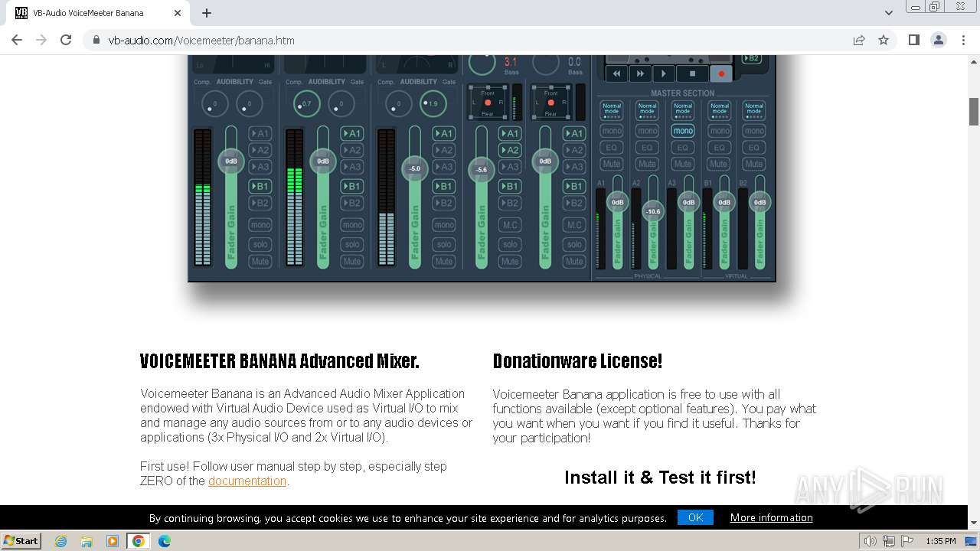Mute master bus B2
Viewport: 980px width, 551px height.
(754, 164)
